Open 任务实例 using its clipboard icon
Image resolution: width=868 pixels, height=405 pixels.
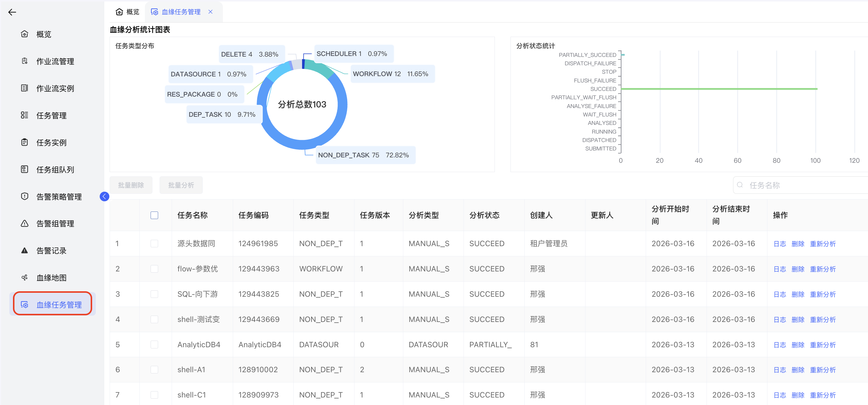coord(24,142)
